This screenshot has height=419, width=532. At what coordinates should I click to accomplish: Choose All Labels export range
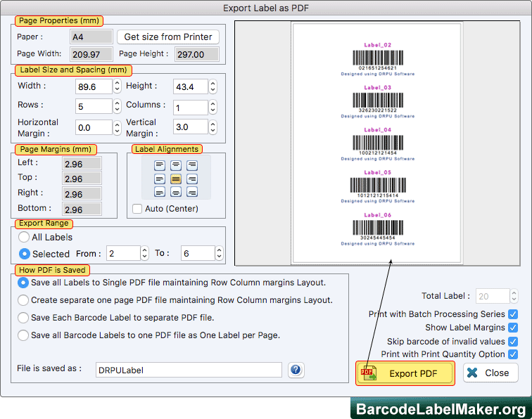point(24,237)
